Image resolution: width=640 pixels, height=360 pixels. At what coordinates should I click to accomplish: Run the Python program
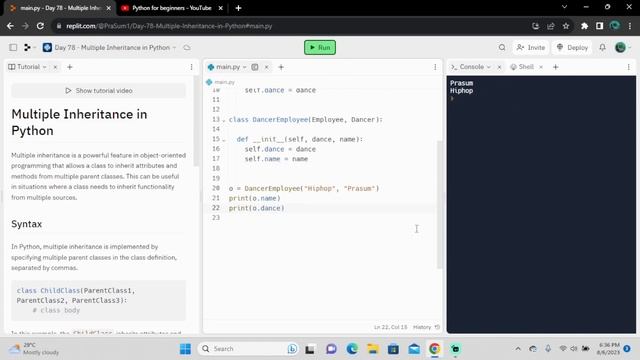click(x=320, y=47)
